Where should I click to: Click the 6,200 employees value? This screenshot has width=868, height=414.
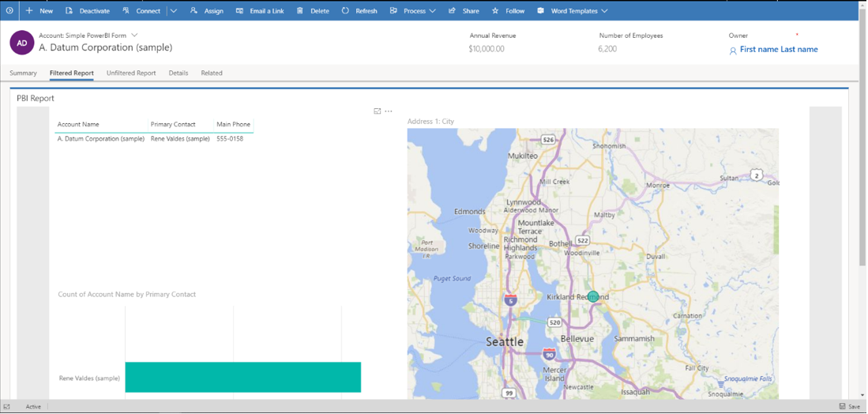(x=607, y=49)
